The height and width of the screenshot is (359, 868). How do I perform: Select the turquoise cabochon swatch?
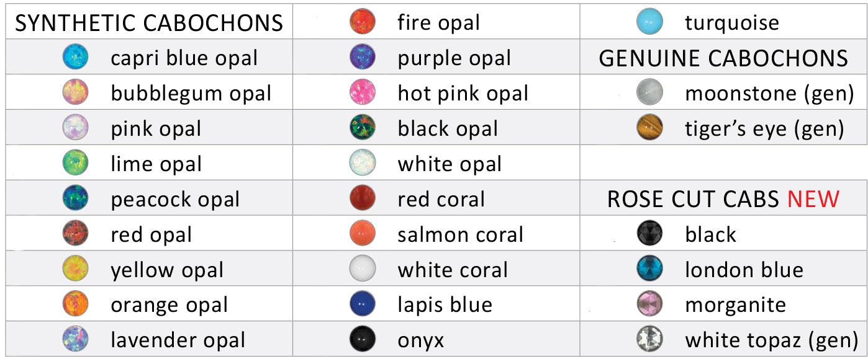(x=650, y=22)
